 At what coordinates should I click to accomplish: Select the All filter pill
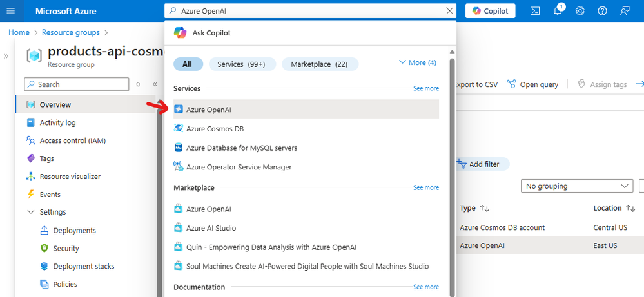point(188,64)
